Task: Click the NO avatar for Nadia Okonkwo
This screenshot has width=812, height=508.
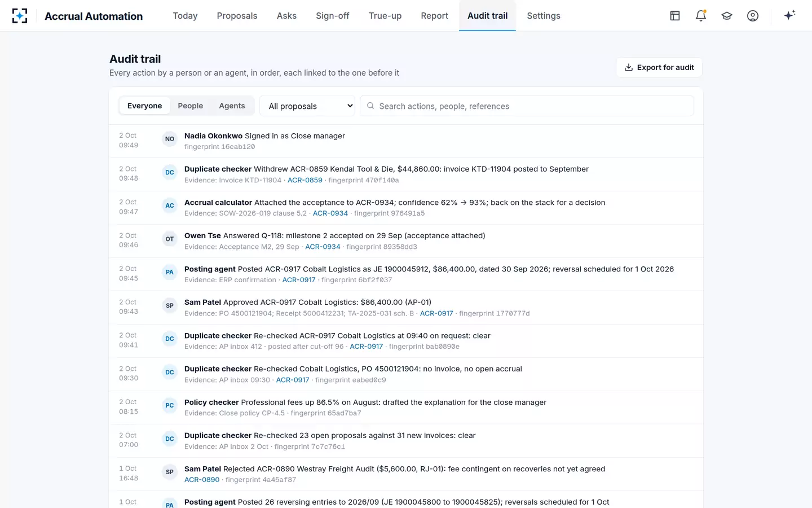Action: tap(170, 139)
